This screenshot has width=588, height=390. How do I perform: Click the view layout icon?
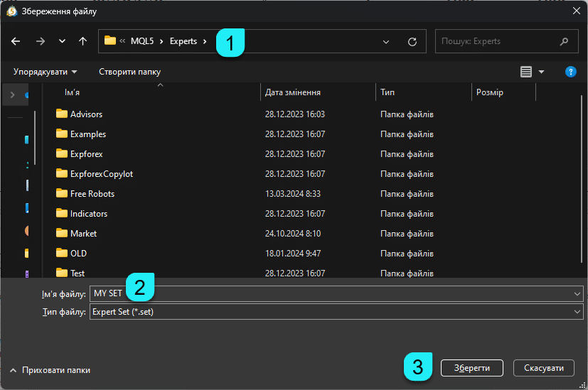pyautogui.click(x=526, y=72)
